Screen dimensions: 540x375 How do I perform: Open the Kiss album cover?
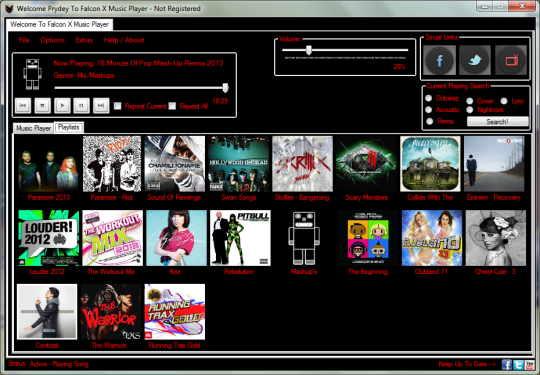(176, 238)
